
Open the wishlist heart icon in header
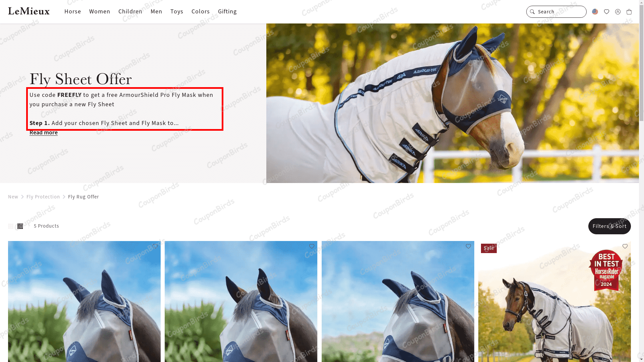coord(606,12)
